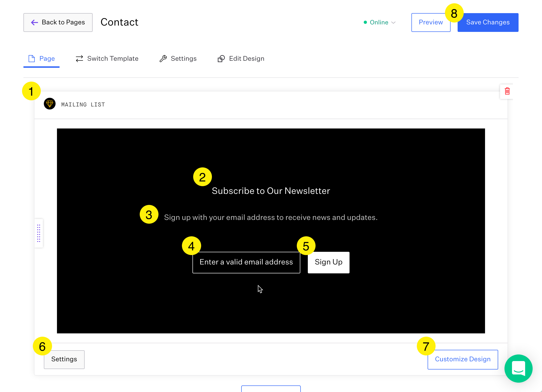
Task: Click the Page tab document icon
Action: pos(32,59)
